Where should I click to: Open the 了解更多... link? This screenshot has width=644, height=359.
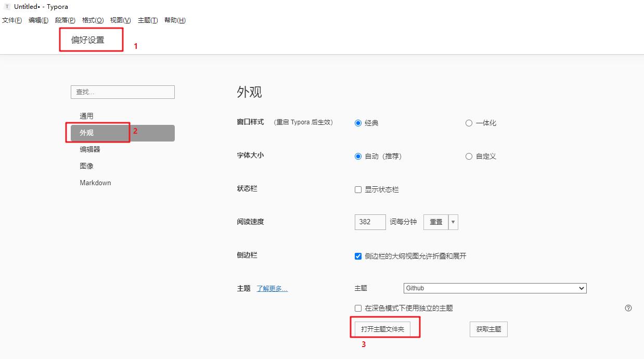272,289
